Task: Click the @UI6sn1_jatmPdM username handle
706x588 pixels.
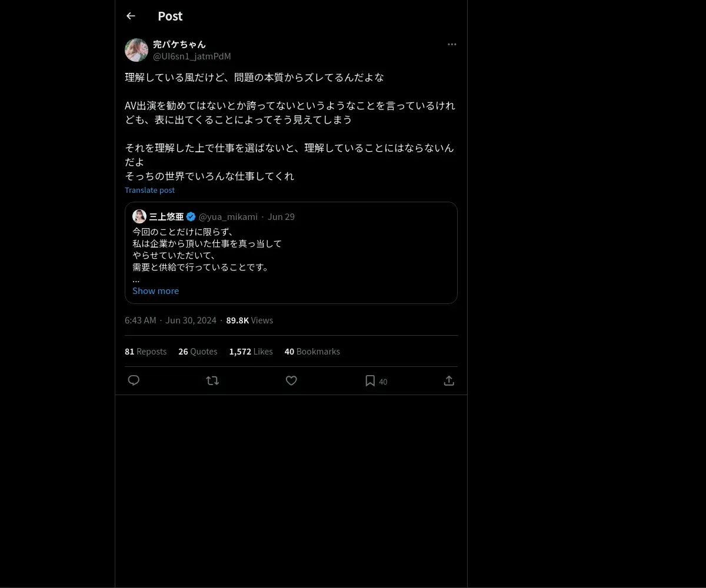Action: click(x=192, y=56)
